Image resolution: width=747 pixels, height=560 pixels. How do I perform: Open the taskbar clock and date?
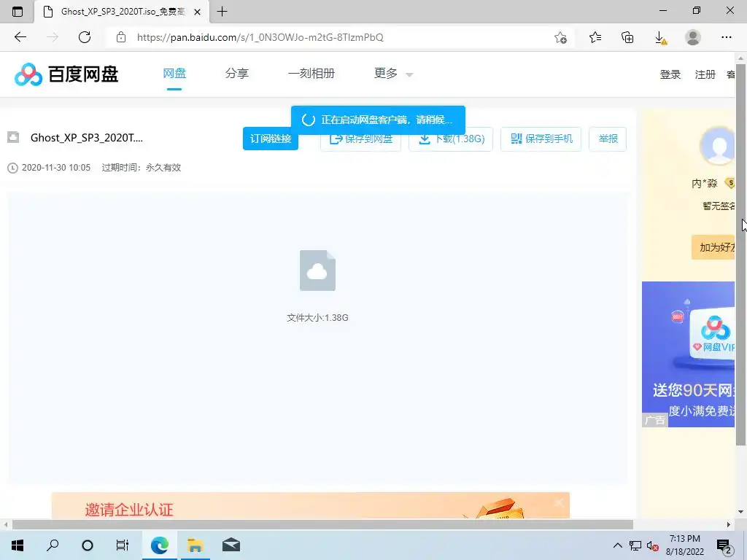pyautogui.click(x=685, y=545)
